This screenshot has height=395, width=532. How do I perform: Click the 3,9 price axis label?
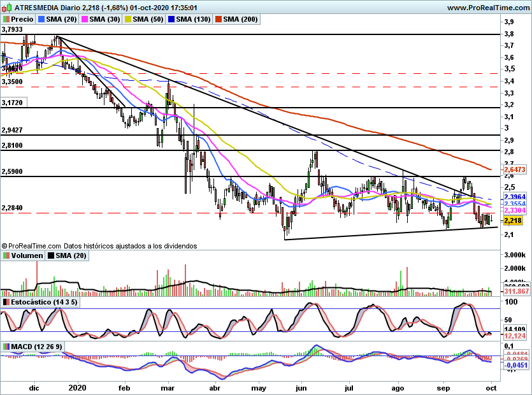[x=509, y=22]
